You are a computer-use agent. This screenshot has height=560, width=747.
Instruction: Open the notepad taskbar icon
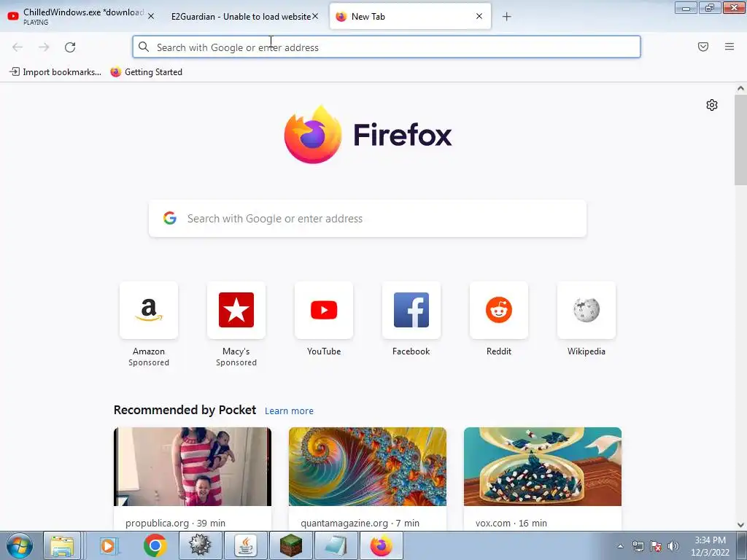(336, 545)
